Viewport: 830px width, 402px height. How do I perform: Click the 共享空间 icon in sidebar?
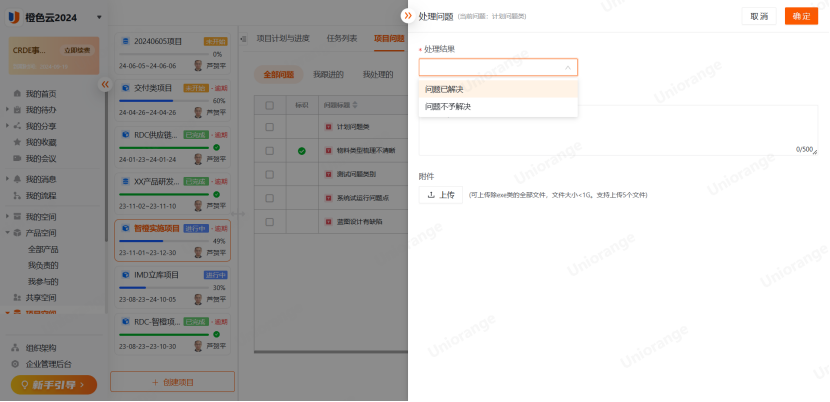(16, 297)
